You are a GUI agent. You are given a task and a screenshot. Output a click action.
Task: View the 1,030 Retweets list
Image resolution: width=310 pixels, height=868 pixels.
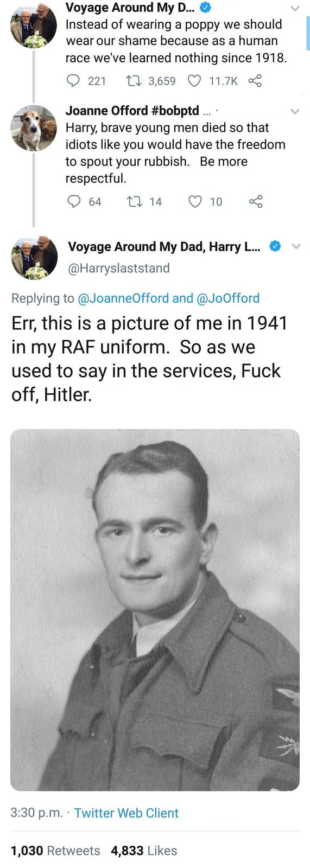(x=55, y=851)
